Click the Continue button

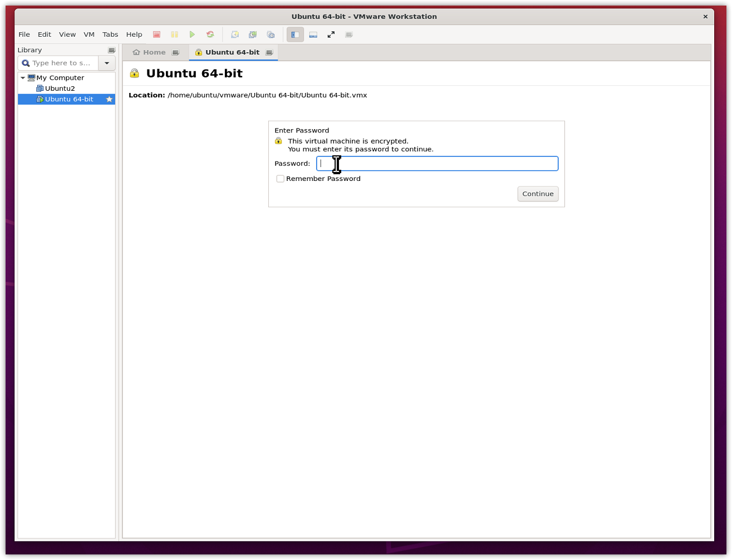pyautogui.click(x=538, y=194)
